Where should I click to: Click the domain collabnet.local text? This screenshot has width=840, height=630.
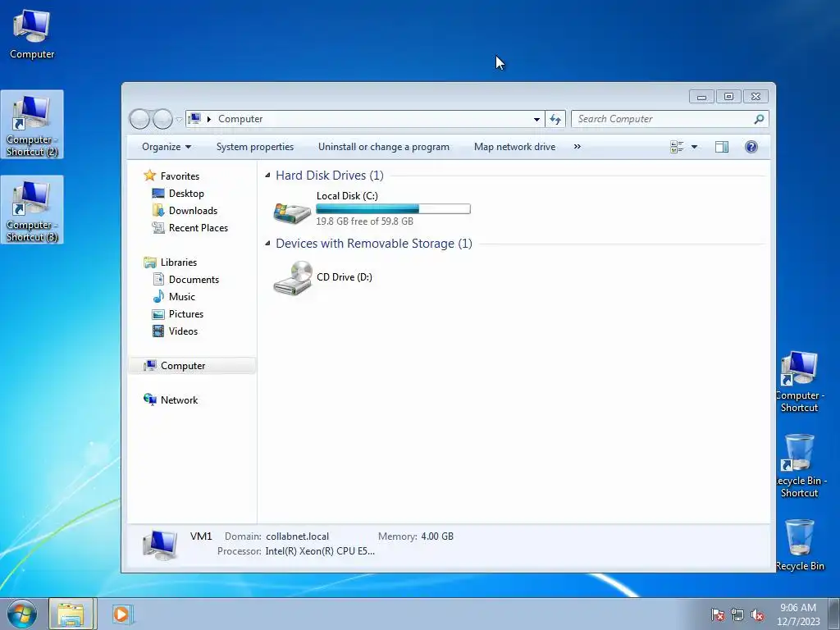coord(297,536)
